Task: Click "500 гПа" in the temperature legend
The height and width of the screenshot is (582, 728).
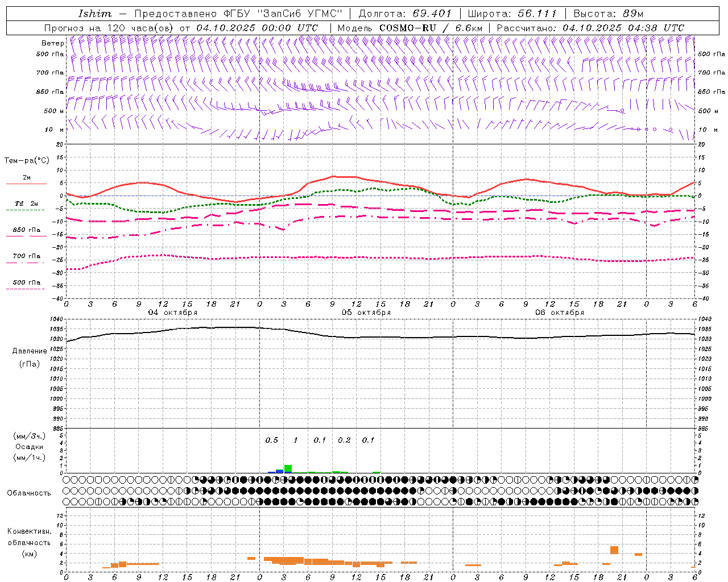Action: [x=27, y=282]
